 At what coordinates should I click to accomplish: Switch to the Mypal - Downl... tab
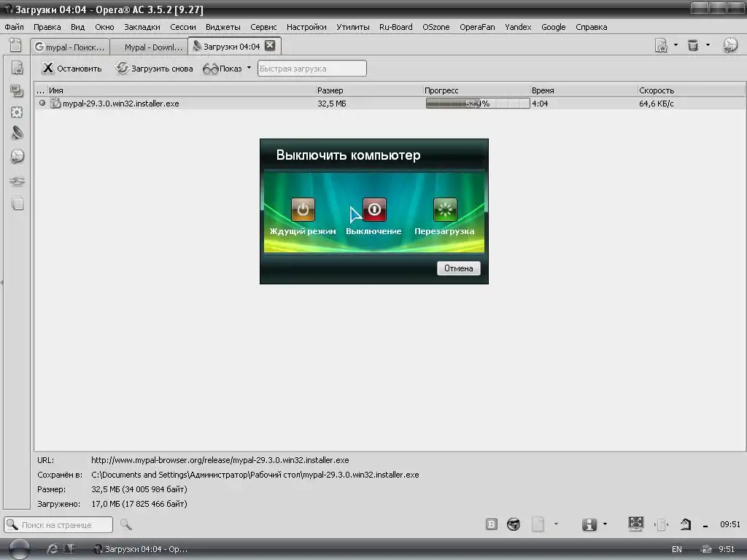[149, 47]
